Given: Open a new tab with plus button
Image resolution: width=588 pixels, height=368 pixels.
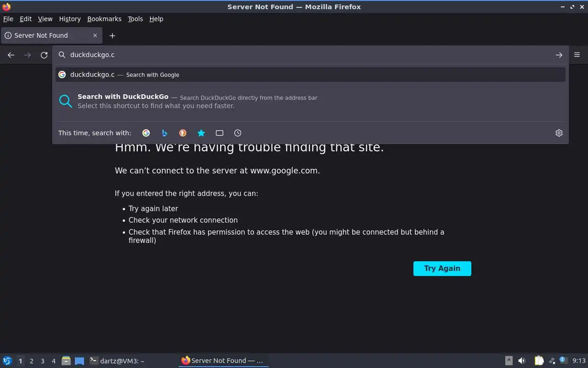Looking at the screenshot, I should 112,35.
